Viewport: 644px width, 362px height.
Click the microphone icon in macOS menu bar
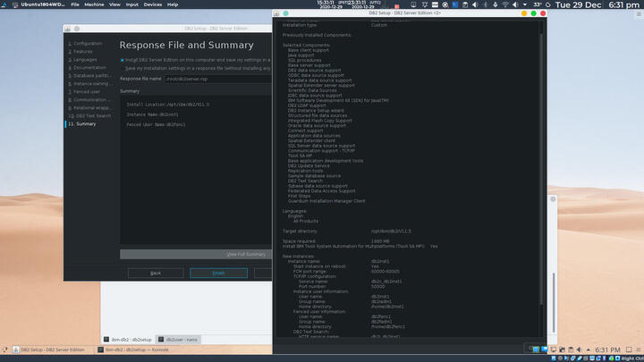click(x=495, y=4)
